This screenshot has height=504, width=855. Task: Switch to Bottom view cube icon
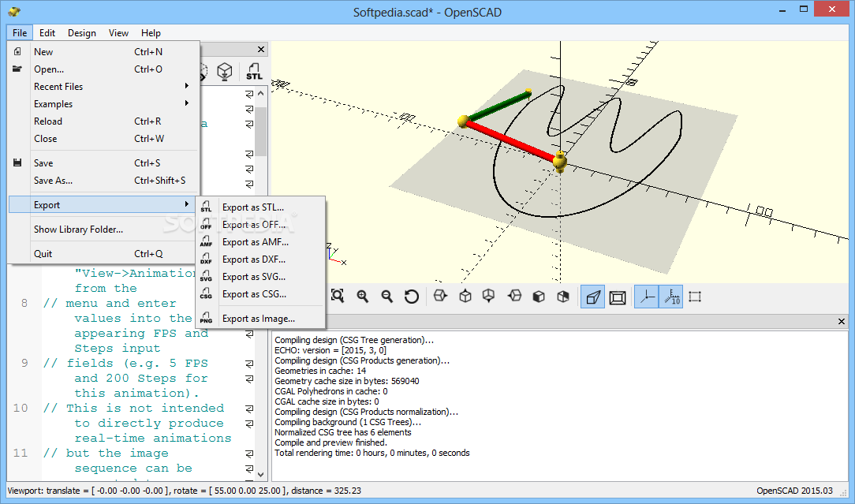pyautogui.click(x=489, y=297)
